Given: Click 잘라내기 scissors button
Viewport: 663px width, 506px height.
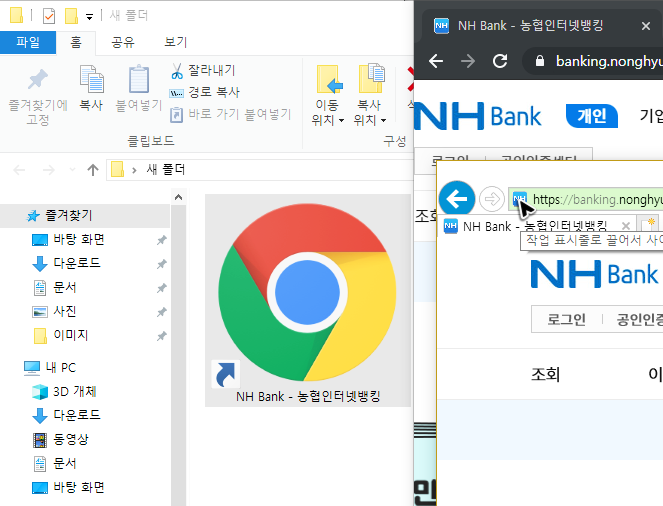Looking at the screenshot, I should (203, 71).
